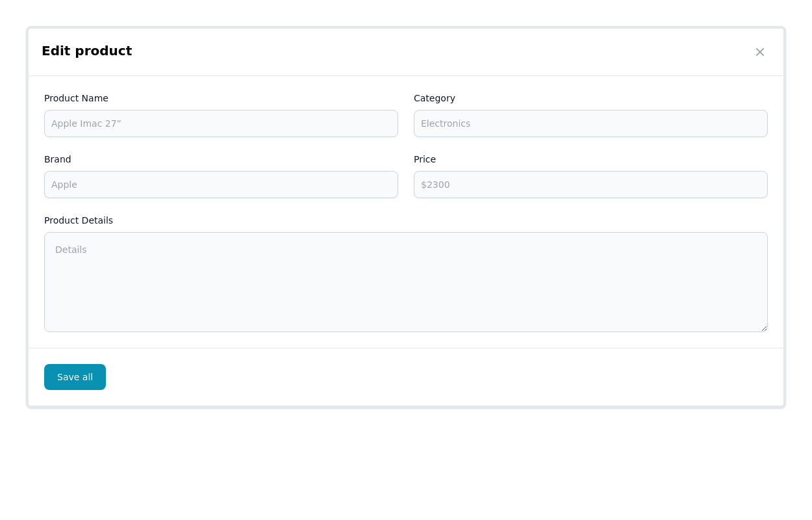The width and height of the screenshot is (812, 520).
Task: Click the Product Details label
Action: (78, 220)
